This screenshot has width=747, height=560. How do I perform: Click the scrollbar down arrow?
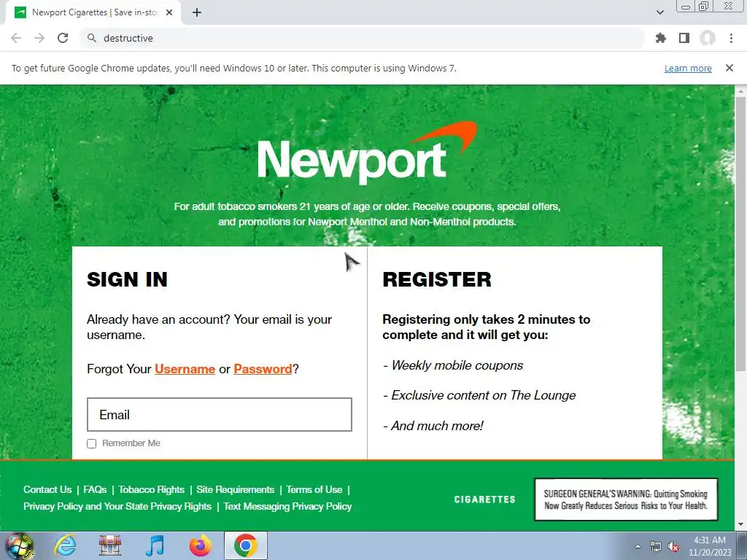click(740, 525)
